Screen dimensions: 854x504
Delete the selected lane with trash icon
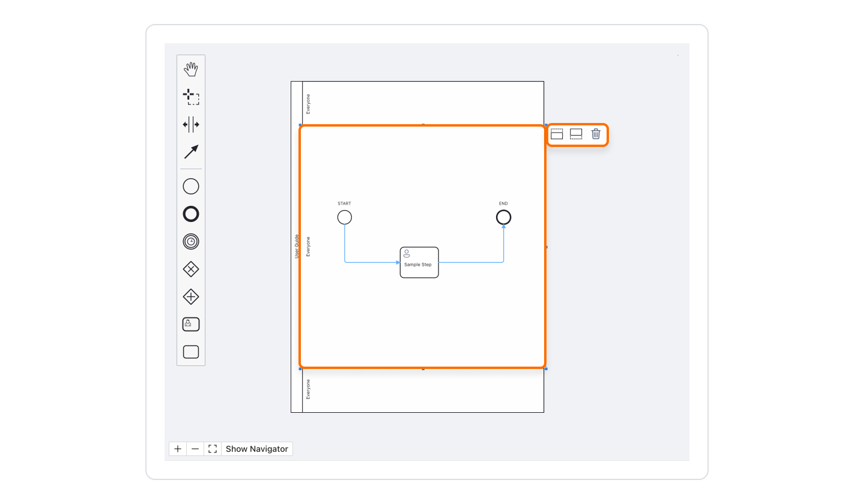(596, 134)
